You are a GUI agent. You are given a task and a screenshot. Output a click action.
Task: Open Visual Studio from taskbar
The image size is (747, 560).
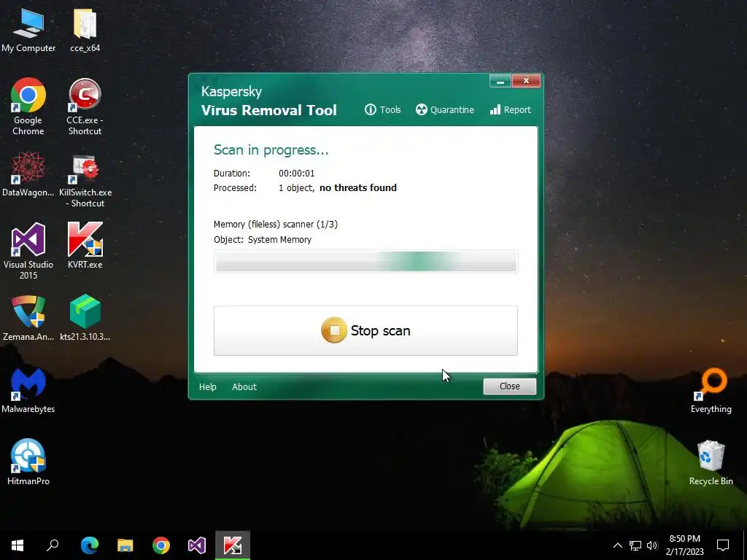point(197,545)
